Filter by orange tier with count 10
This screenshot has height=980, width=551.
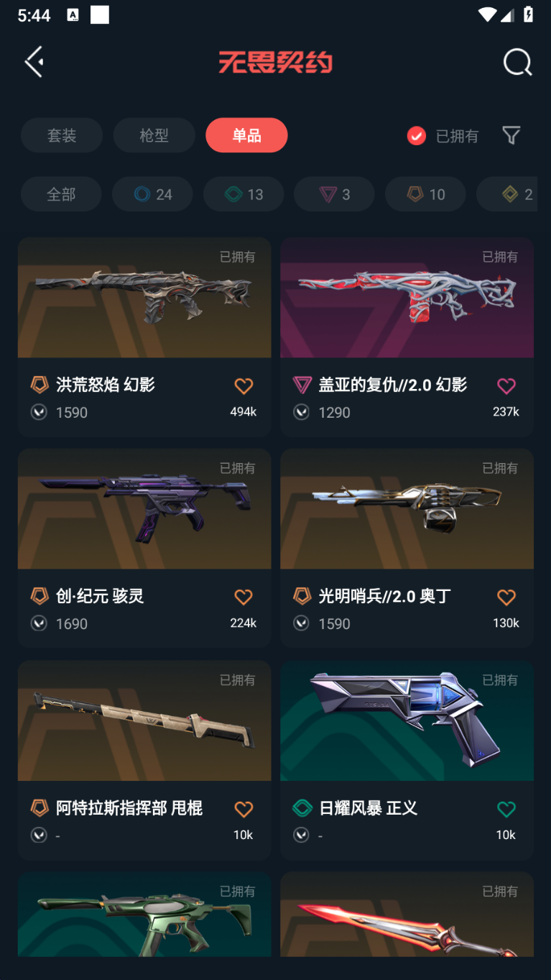[x=425, y=194]
